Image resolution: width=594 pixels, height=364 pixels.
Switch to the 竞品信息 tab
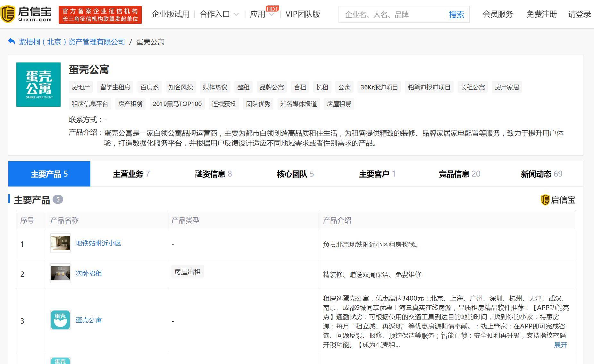(460, 174)
